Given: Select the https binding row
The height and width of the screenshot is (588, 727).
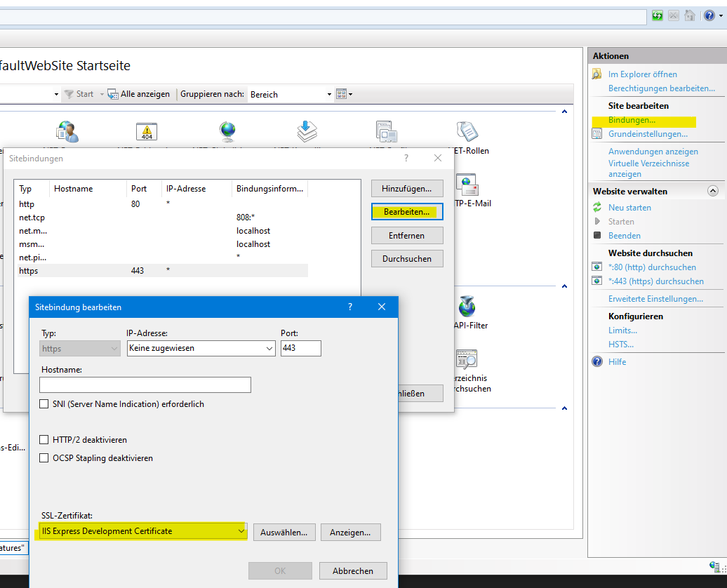Looking at the screenshot, I should click(x=161, y=270).
